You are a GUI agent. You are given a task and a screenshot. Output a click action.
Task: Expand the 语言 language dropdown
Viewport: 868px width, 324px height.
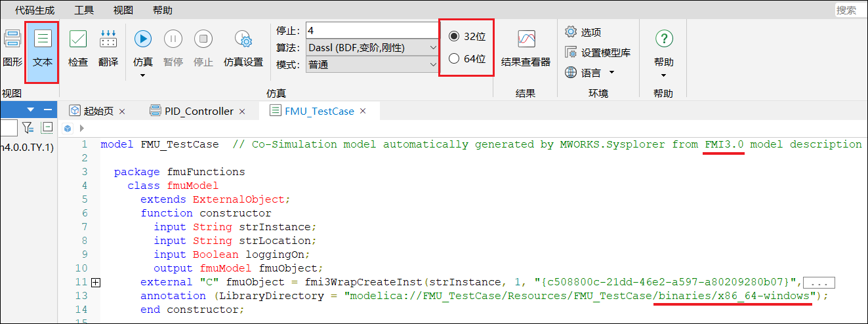pyautogui.click(x=611, y=72)
